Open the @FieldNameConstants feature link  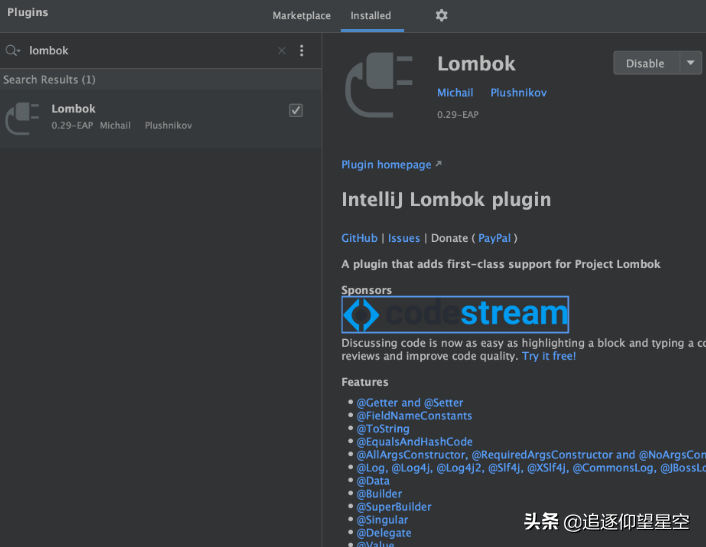point(414,416)
